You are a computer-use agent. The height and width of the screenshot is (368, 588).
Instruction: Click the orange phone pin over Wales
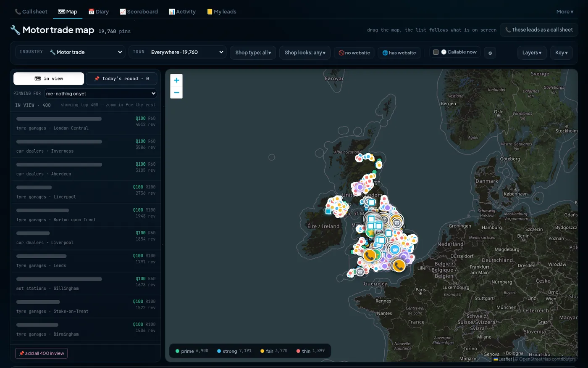coord(370,255)
